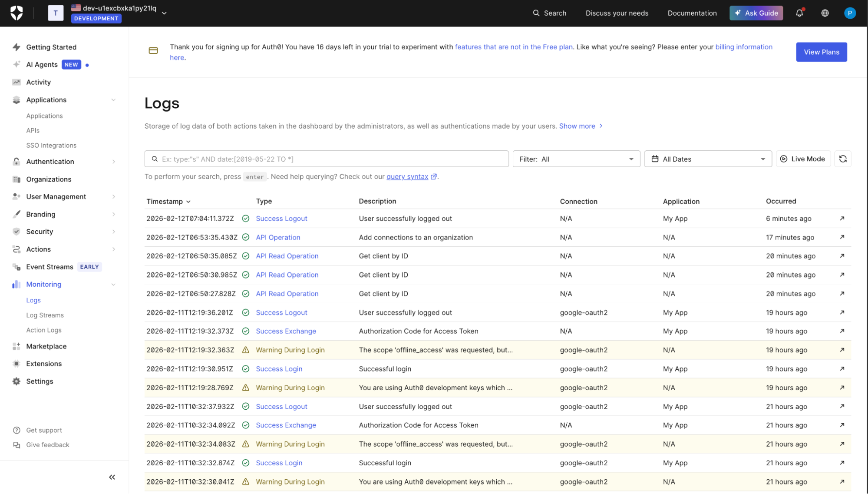Click the notifications bell icon

click(799, 13)
